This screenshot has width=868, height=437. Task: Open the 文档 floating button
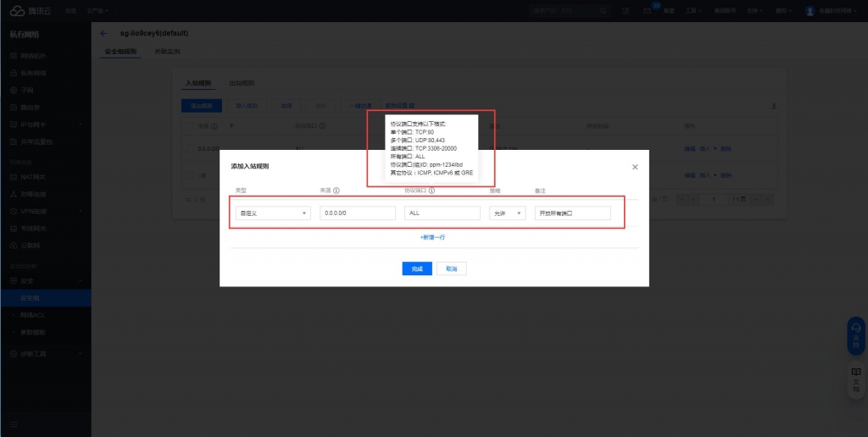pyautogui.click(x=855, y=379)
